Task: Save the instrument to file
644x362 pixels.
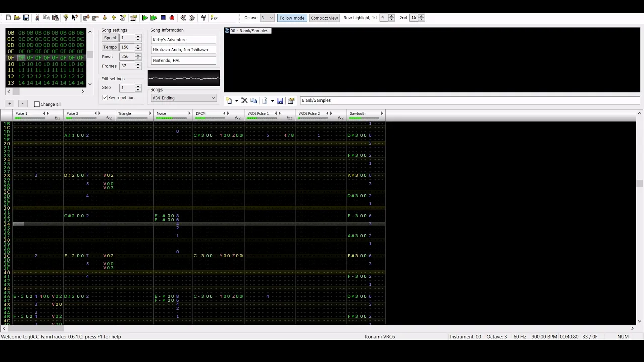Action: [280, 101]
